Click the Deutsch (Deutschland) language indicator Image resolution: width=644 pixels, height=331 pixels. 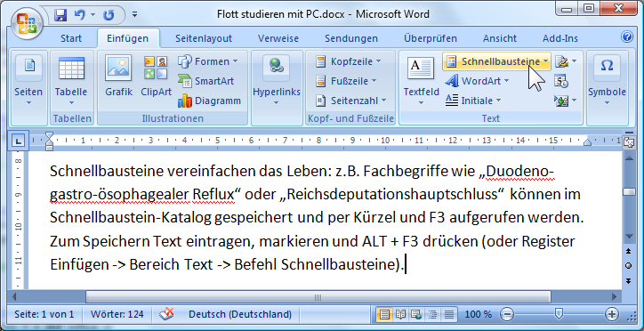point(240,315)
